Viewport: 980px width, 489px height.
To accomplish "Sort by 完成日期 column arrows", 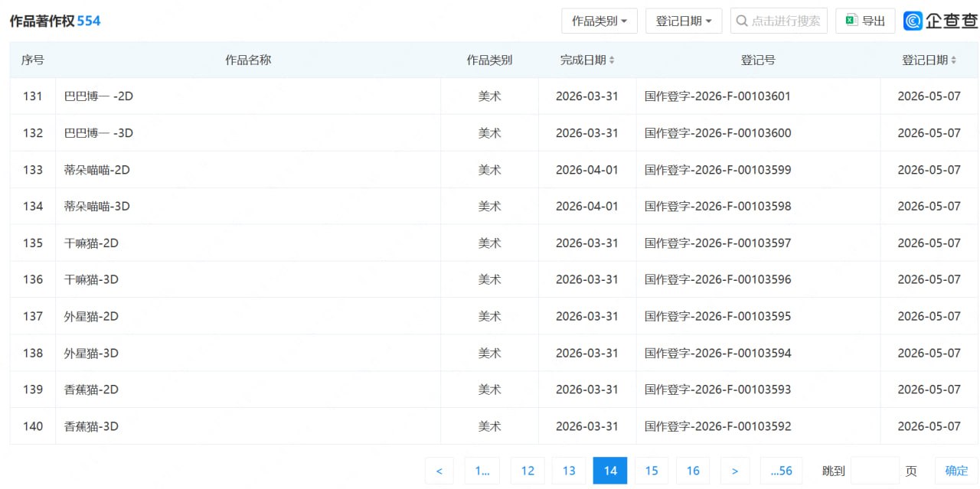I will click(x=611, y=60).
